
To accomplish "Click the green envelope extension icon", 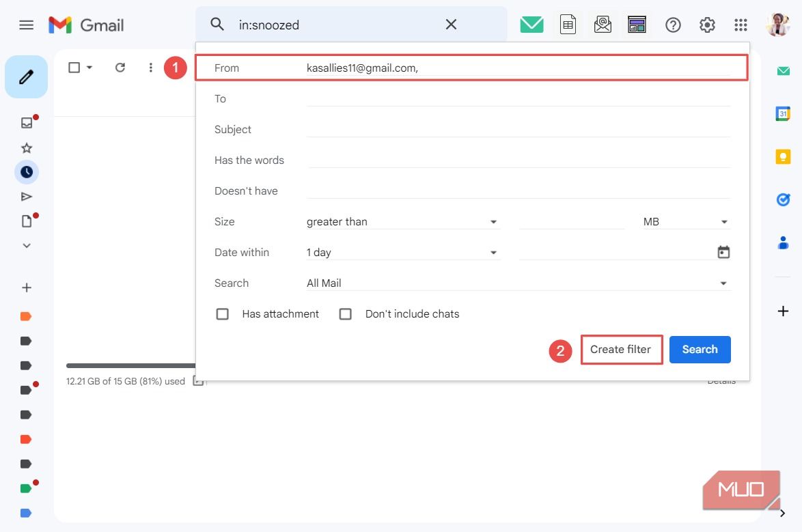I will pos(531,24).
